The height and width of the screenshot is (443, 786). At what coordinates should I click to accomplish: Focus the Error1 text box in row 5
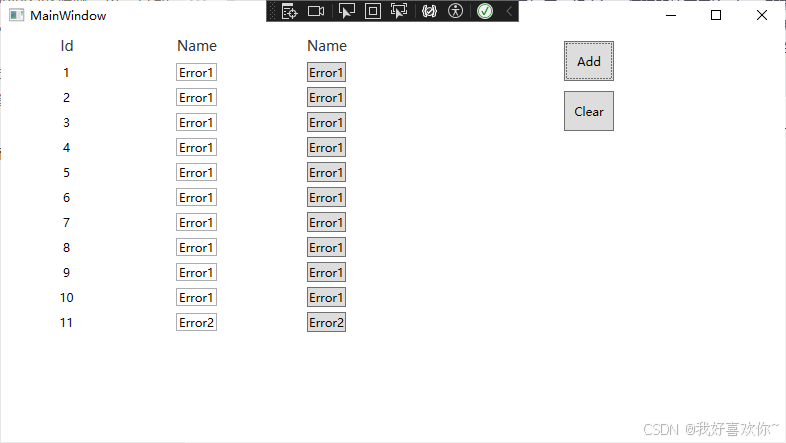pos(196,173)
